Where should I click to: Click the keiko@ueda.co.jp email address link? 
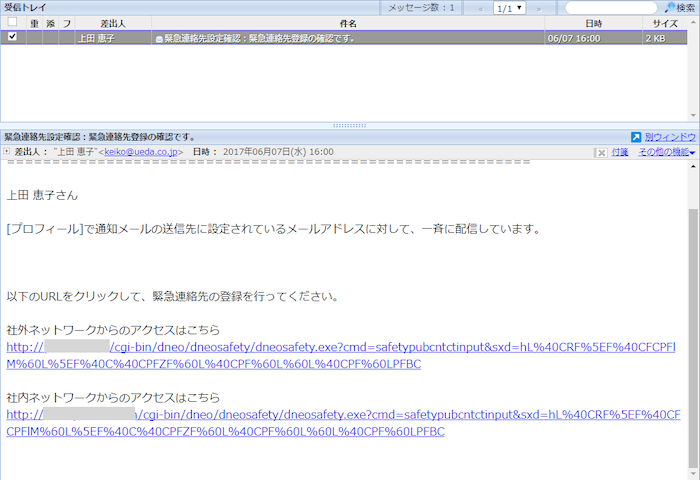pyautogui.click(x=140, y=152)
